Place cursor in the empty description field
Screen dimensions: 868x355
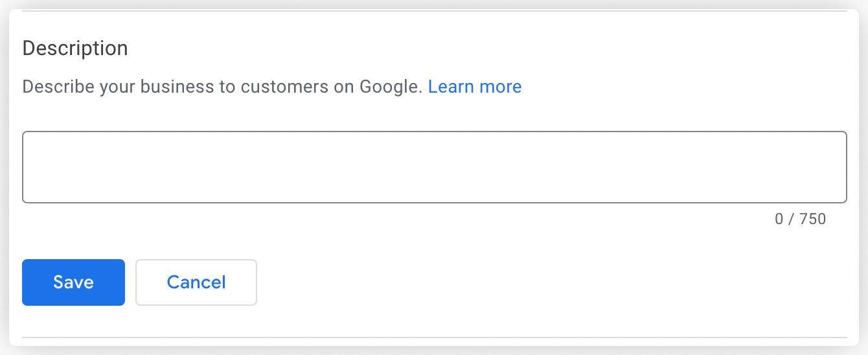[434, 167]
